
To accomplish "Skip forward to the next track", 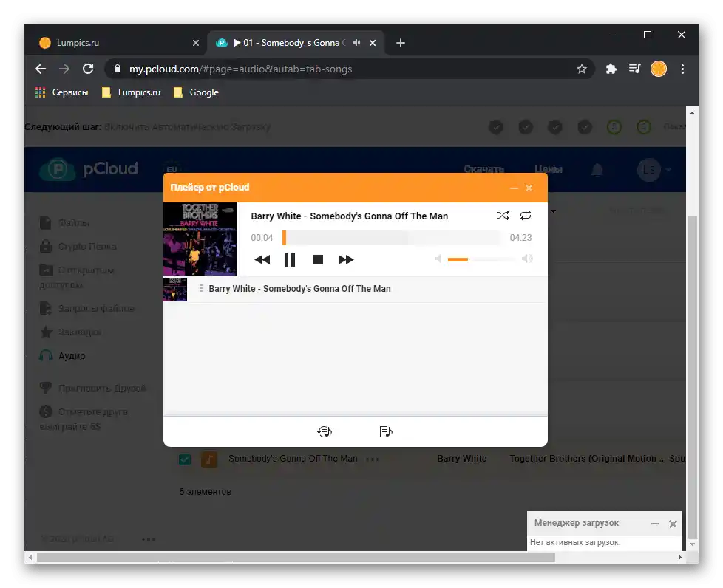I will tap(346, 259).
